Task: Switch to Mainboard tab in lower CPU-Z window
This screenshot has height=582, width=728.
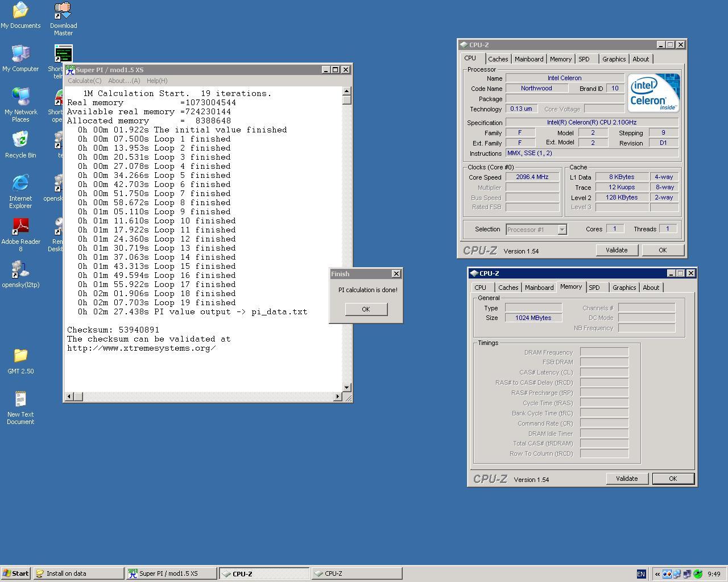Action: point(539,288)
